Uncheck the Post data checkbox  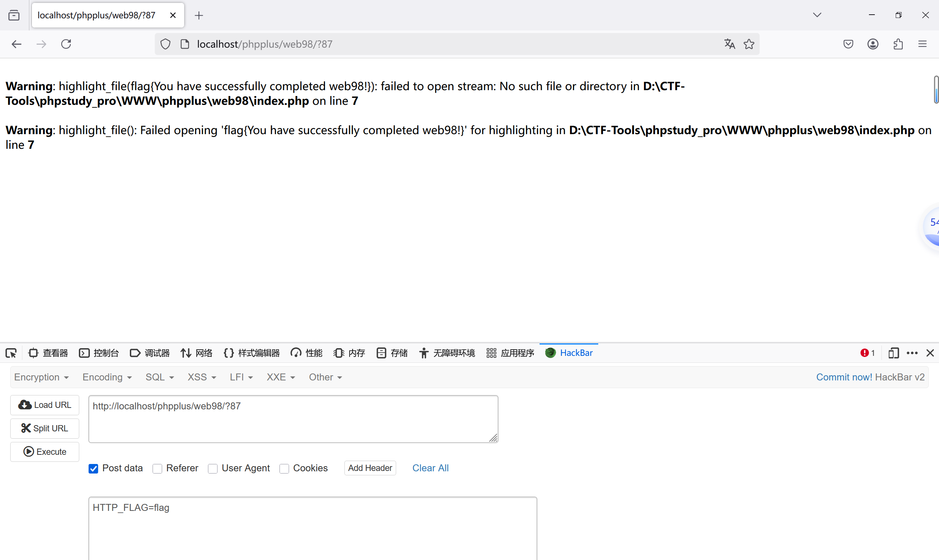[x=93, y=468]
